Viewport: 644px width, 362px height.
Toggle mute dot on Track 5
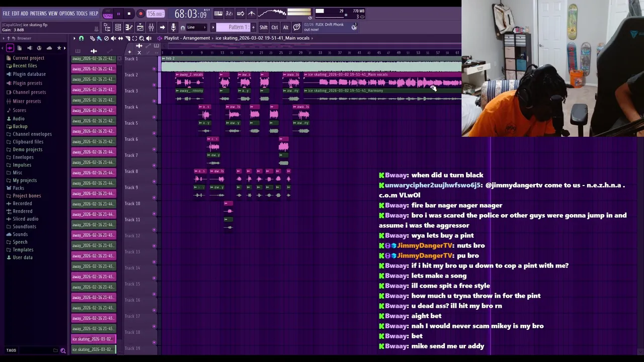(154, 133)
